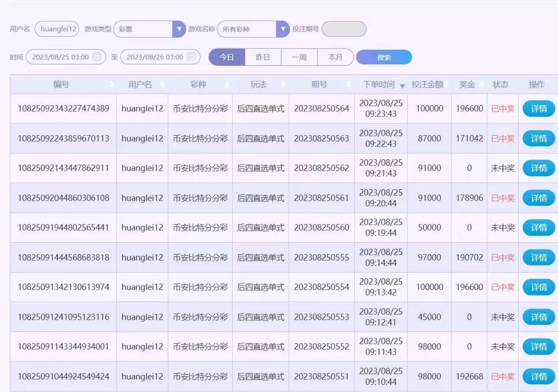The width and height of the screenshot is (558, 392).
Task: Open 详情 for period 202308250564
Action: (x=538, y=108)
